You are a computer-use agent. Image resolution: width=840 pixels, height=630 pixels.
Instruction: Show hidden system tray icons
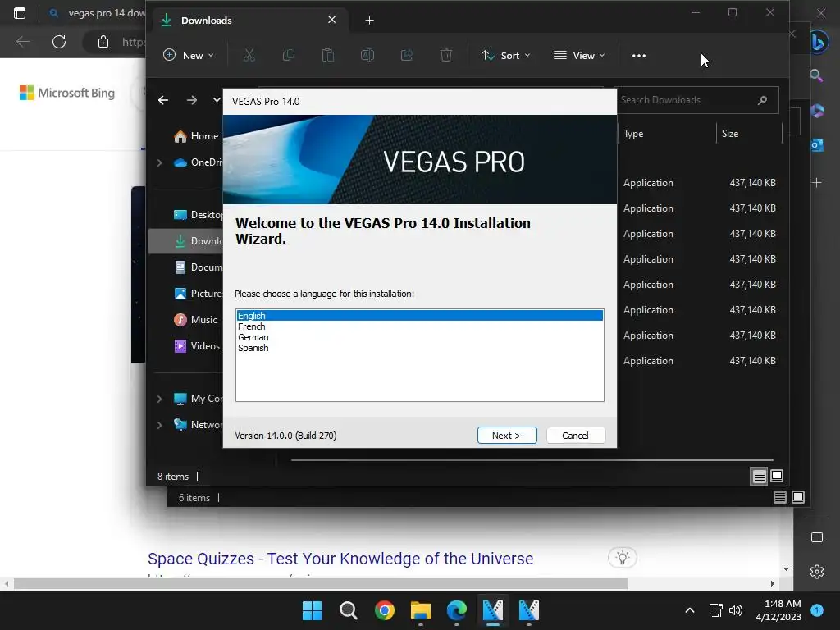point(690,610)
